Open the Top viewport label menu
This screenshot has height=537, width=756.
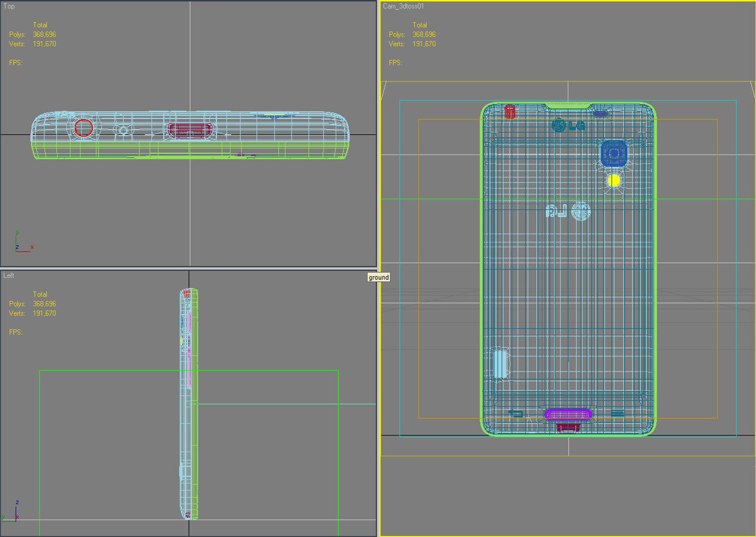point(9,6)
